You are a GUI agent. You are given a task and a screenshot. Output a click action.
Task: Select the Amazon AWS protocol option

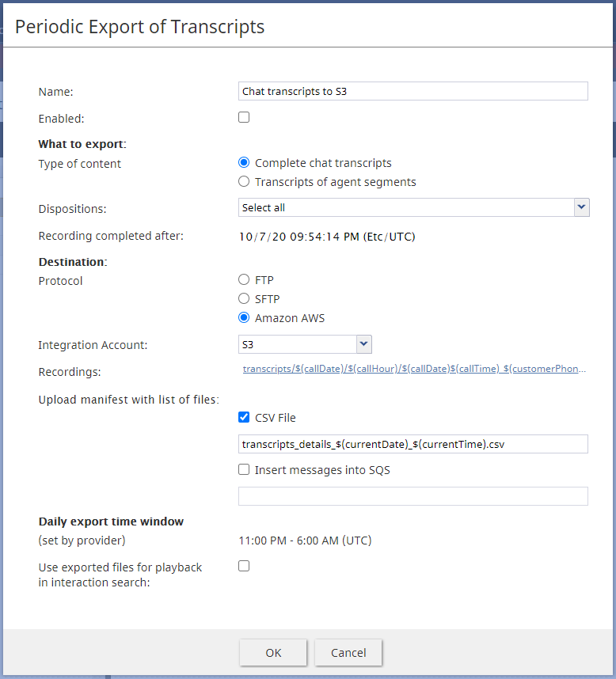click(244, 318)
